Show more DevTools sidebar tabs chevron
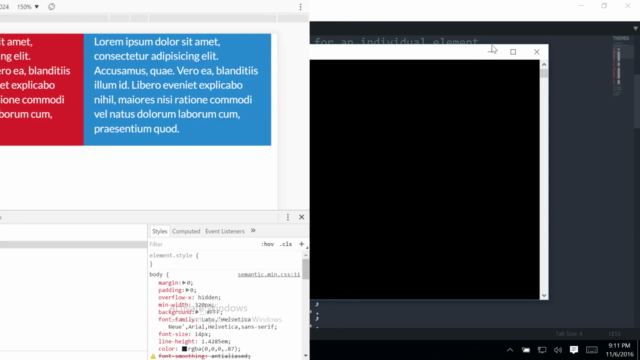This screenshot has width=640, height=360. [253, 231]
